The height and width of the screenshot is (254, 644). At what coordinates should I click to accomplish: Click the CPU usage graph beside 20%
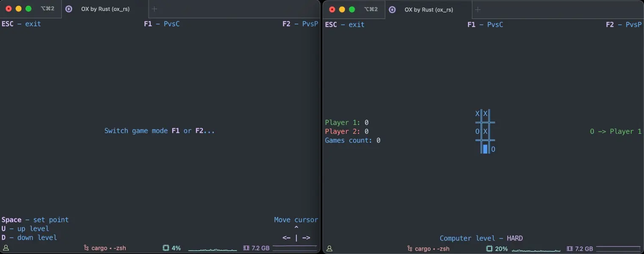536,249
